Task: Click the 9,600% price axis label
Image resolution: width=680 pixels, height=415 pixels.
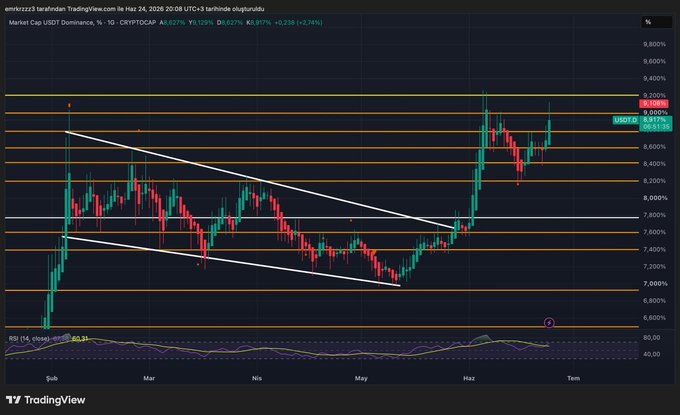Action: 654,62
